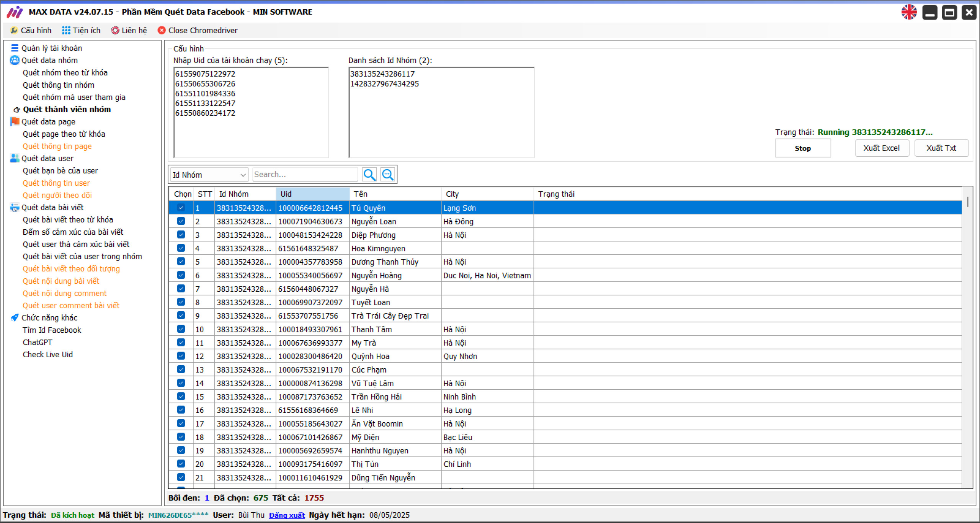Click the magnifying glass search icon
The image size is (980, 523).
click(x=369, y=175)
